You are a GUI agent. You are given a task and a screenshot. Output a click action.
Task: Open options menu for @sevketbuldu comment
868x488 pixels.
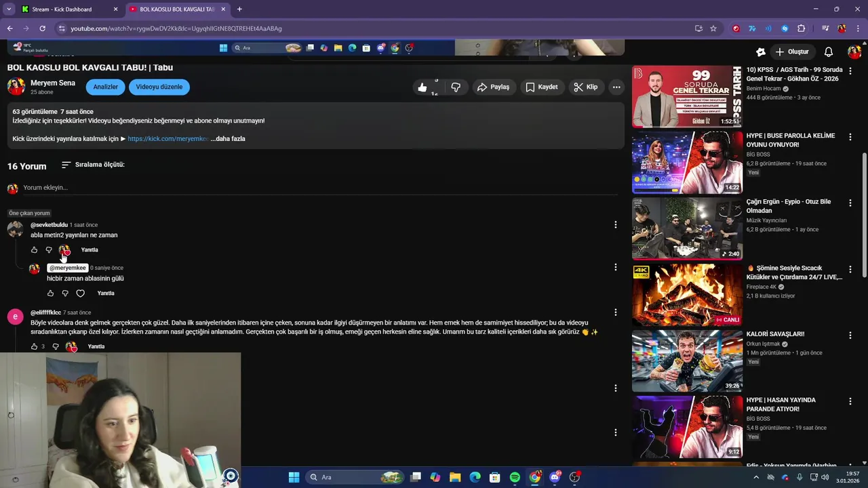pyautogui.click(x=616, y=225)
